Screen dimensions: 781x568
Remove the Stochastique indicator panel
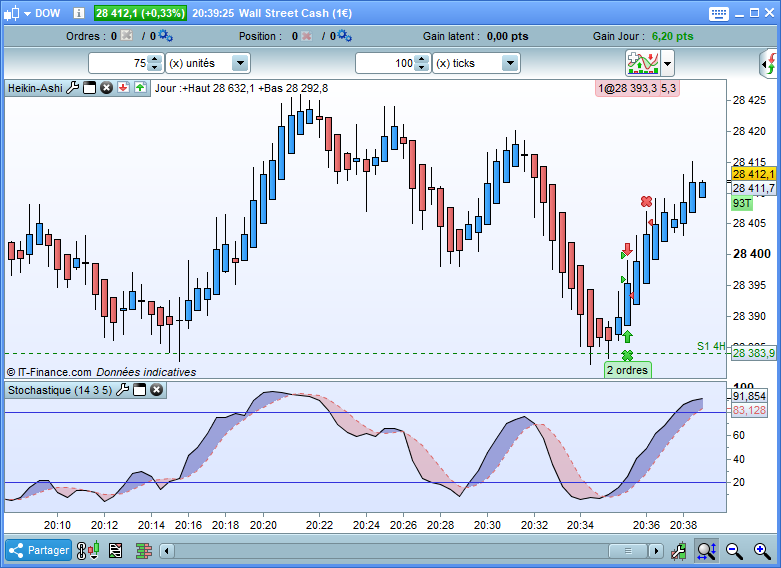[x=156, y=390]
